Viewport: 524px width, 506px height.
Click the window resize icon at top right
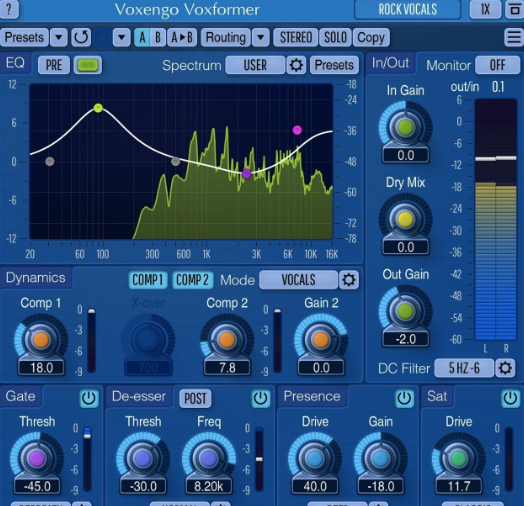[515, 9]
